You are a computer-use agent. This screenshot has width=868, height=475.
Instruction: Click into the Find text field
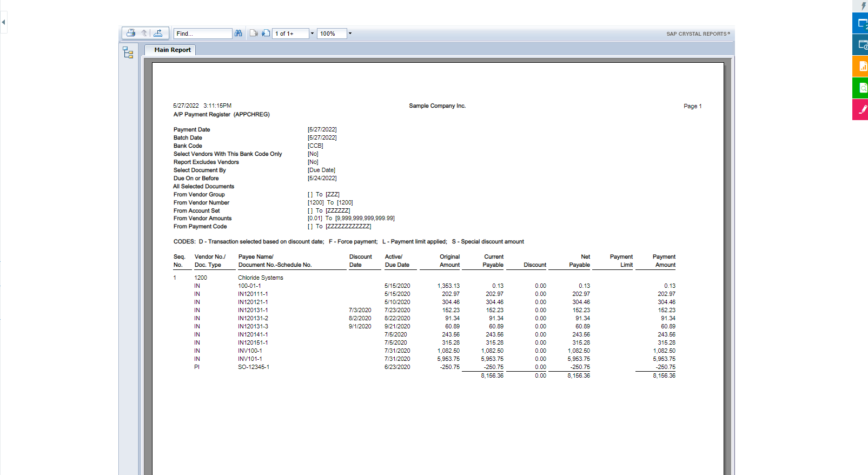pyautogui.click(x=203, y=34)
